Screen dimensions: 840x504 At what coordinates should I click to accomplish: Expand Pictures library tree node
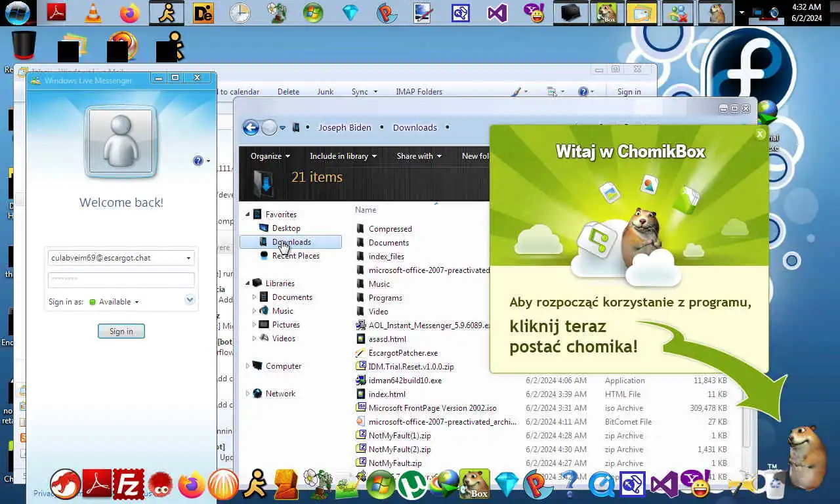pyautogui.click(x=255, y=325)
